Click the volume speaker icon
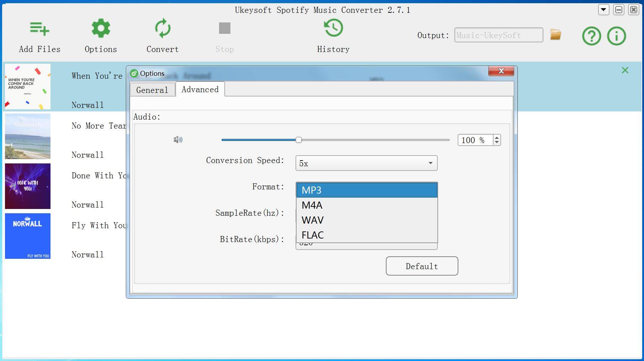 178,140
